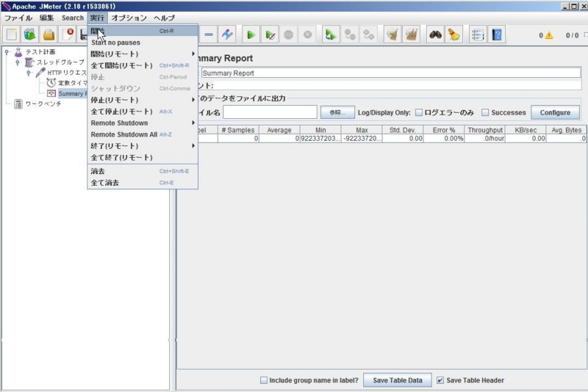Screen dimensions: 588x392
Task: Click the Error % column header
Action: (x=444, y=130)
